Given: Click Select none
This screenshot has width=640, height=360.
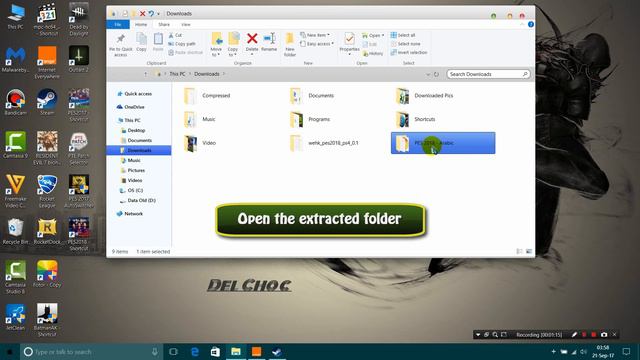Looking at the screenshot, I should click(406, 44).
